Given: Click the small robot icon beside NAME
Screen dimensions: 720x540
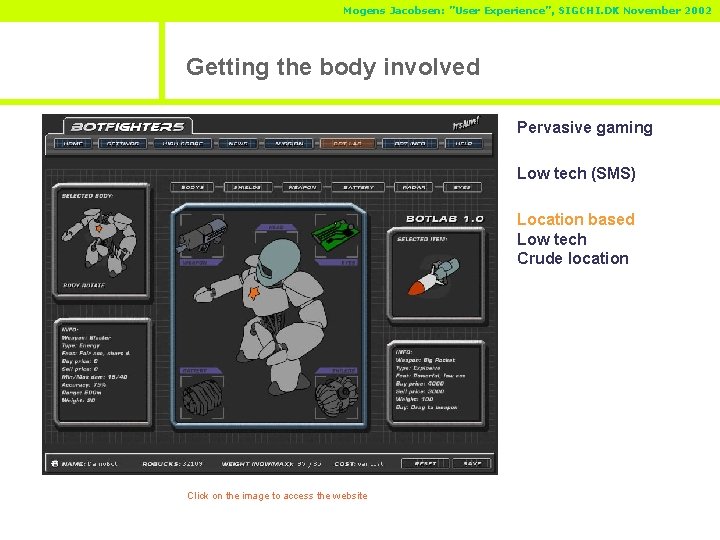Looking at the screenshot, I should click(x=55, y=464).
